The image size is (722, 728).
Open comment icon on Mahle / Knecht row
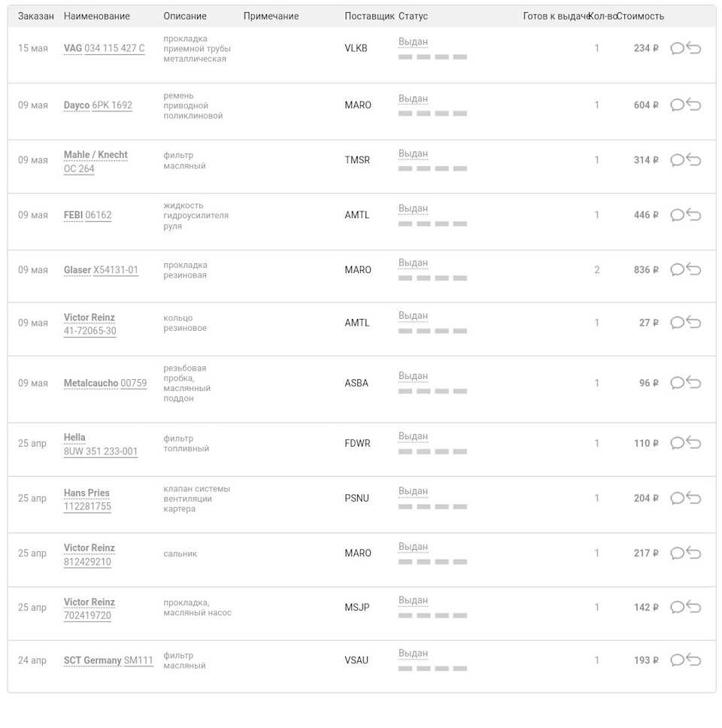677,160
